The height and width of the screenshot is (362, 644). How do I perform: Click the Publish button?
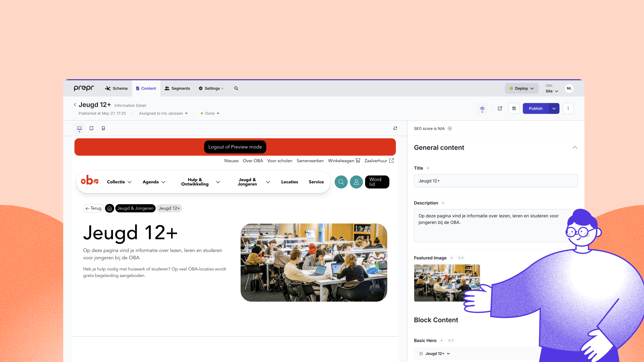tap(536, 108)
